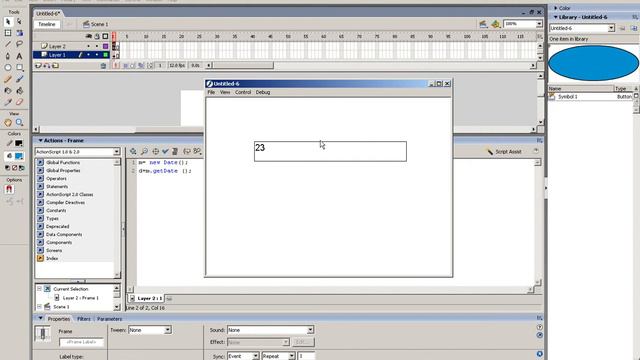Open Control menu in player window

243,92
